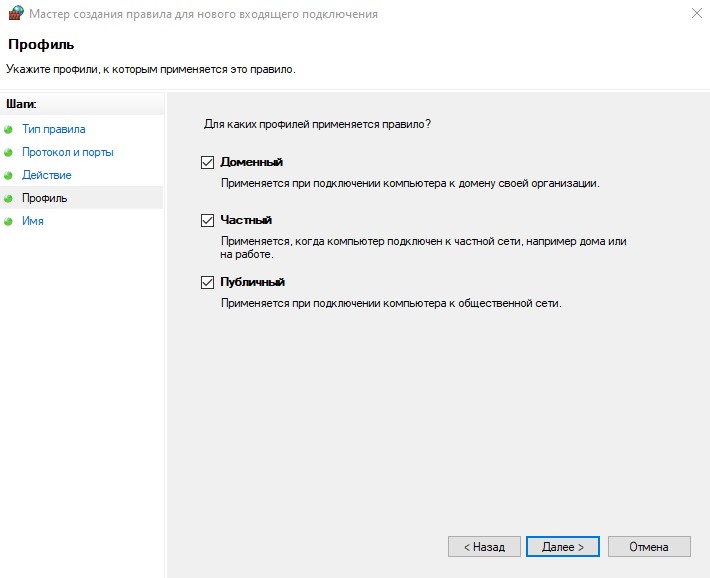Switch to the Имя step
The width and height of the screenshot is (710, 578).
click(32, 221)
